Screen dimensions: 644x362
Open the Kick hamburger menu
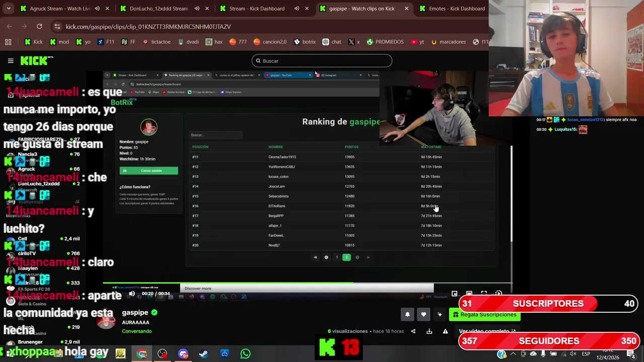pos(11,61)
